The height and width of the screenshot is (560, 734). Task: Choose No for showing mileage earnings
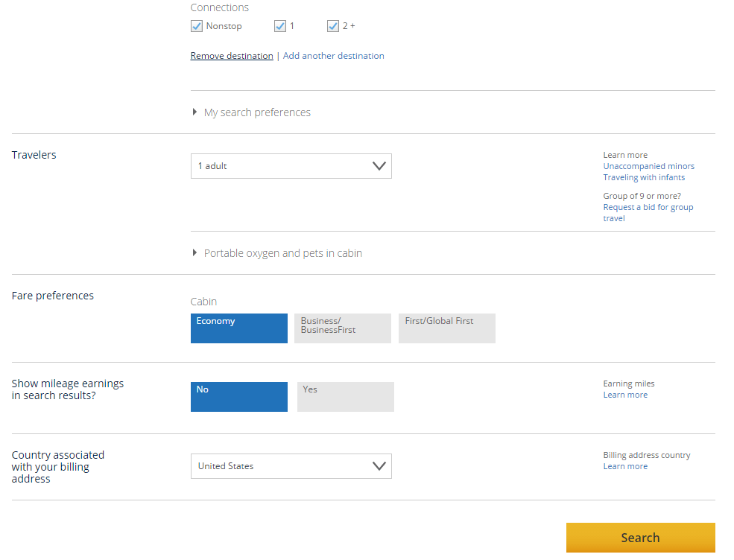click(239, 397)
